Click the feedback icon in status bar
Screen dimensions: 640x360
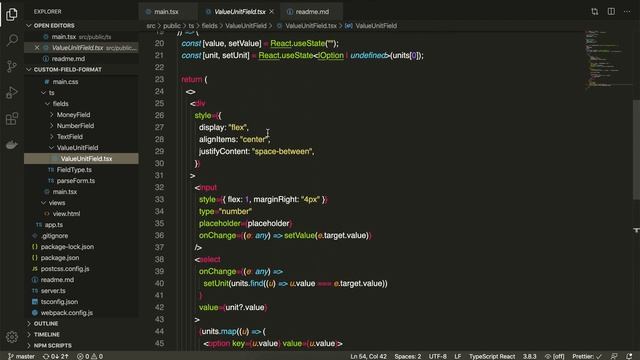pos(614,356)
